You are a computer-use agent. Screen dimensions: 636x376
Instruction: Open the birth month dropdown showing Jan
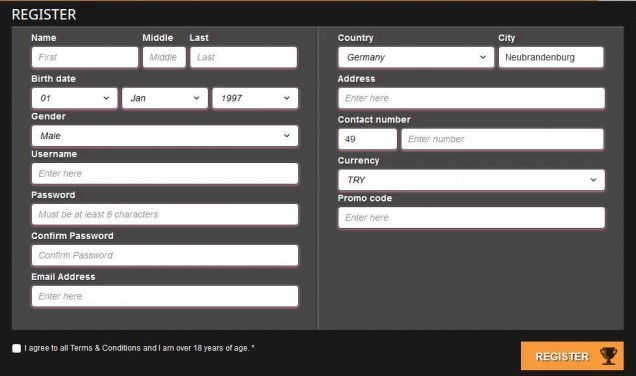(165, 98)
